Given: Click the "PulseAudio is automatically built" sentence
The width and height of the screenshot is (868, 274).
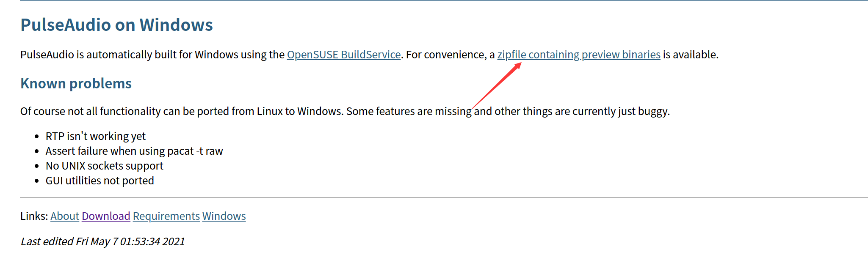Looking at the screenshot, I should point(152,55).
